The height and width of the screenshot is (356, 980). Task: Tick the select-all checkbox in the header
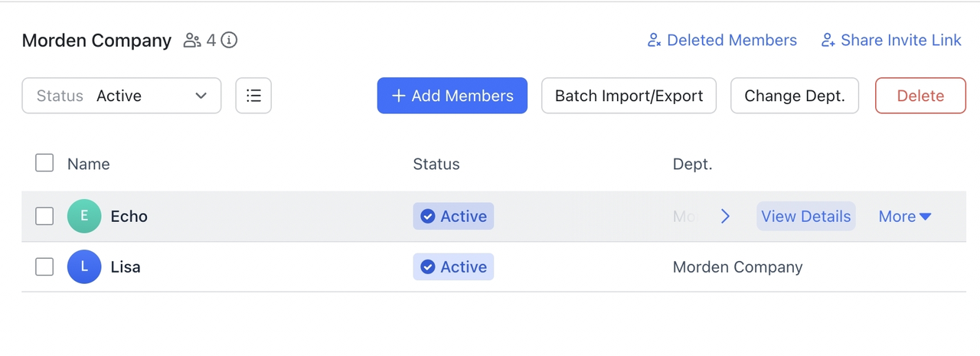pos(44,163)
